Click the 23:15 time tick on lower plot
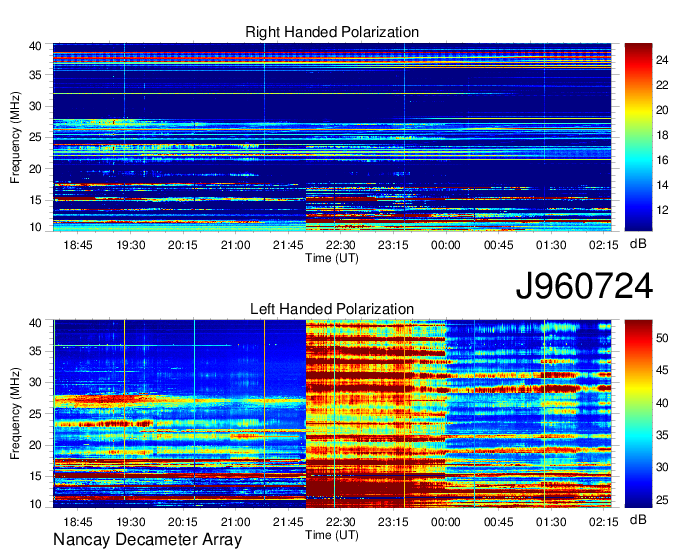Viewport: 680px width, 552px height. (x=393, y=522)
